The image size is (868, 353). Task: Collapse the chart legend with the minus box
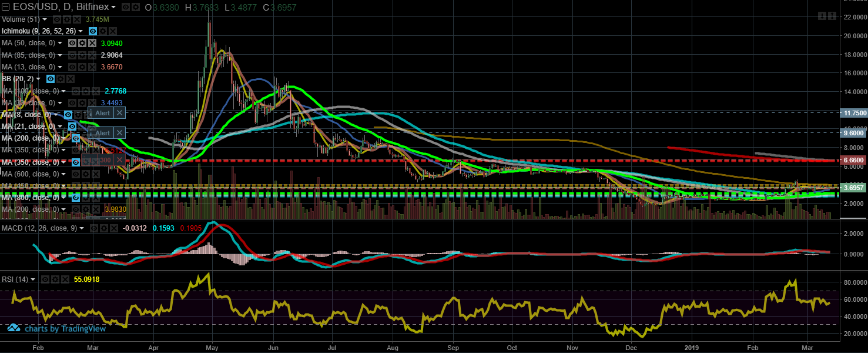click(6, 6)
